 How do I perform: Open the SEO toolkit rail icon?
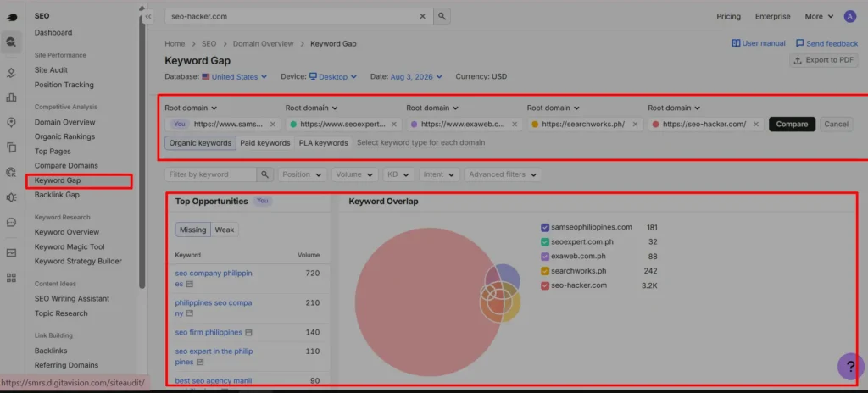11,42
